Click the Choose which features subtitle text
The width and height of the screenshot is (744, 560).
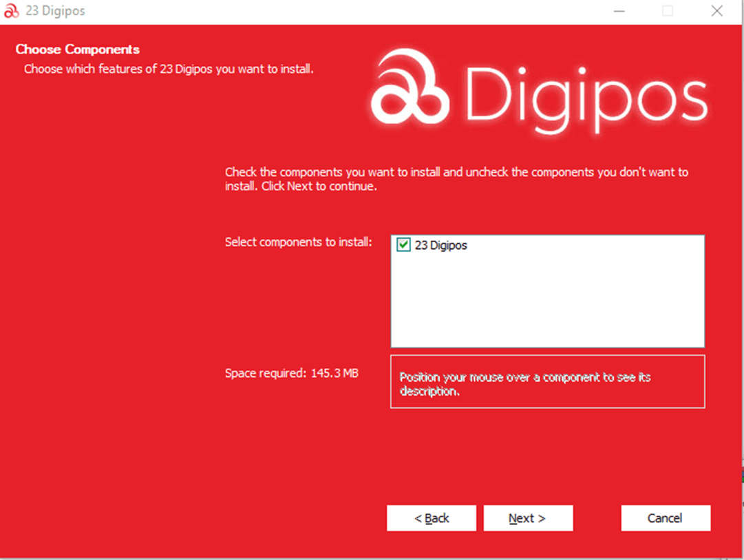[169, 69]
